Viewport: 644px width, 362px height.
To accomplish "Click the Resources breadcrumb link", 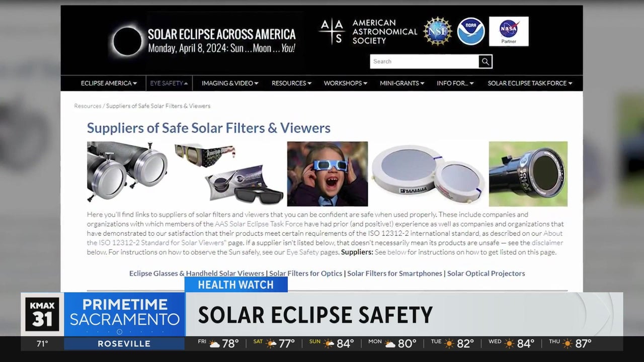I will pyautogui.click(x=88, y=106).
